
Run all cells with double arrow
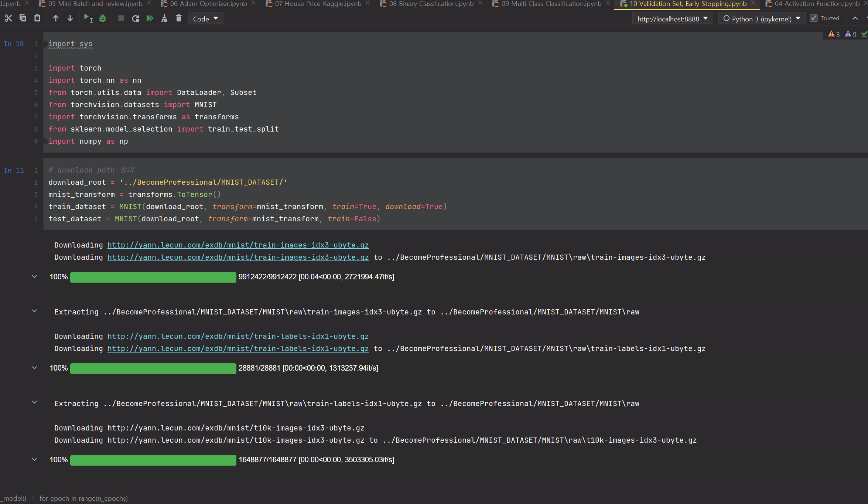pyautogui.click(x=150, y=18)
